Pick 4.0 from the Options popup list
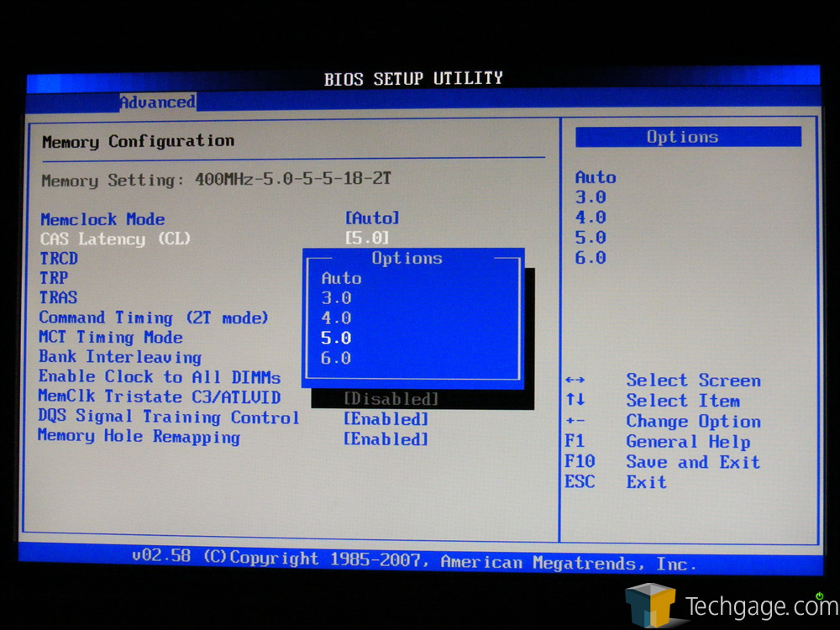 (x=336, y=318)
